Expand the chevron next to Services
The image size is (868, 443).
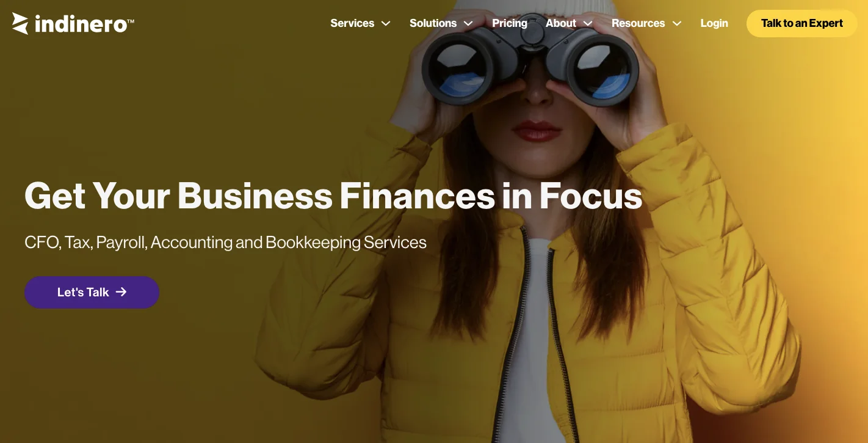[386, 24]
